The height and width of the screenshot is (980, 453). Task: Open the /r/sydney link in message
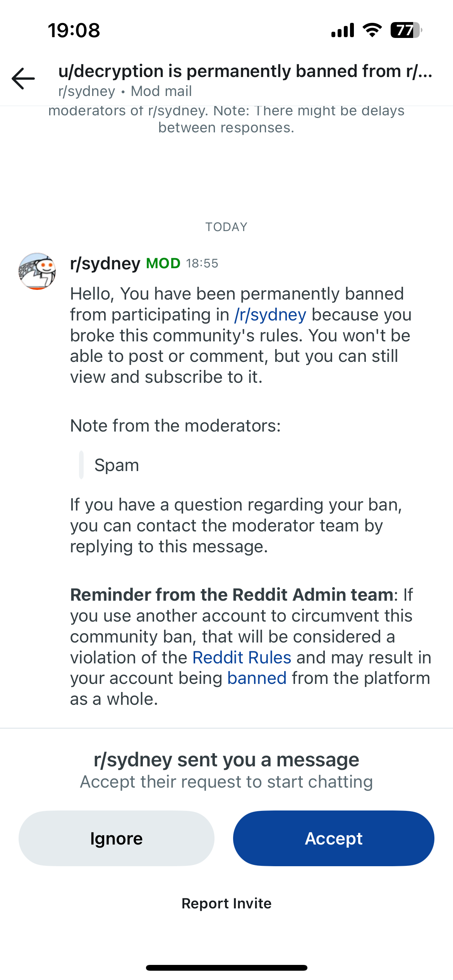pos(270,315)
